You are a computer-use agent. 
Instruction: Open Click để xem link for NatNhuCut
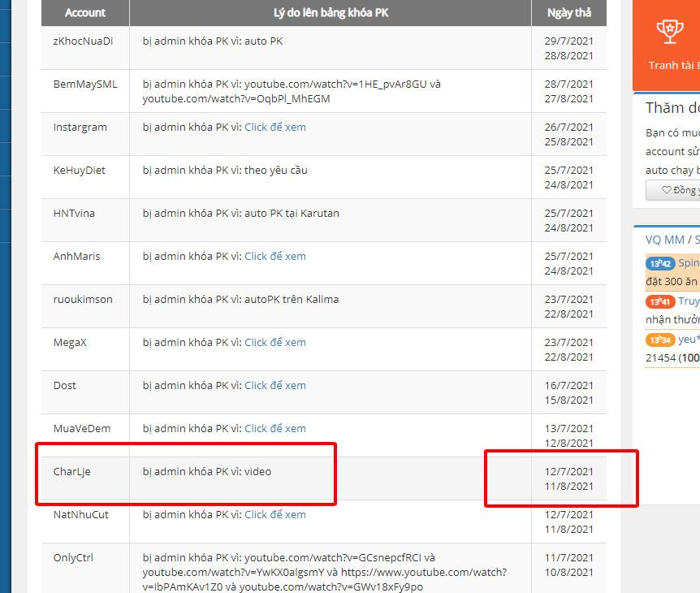[275, 515]
